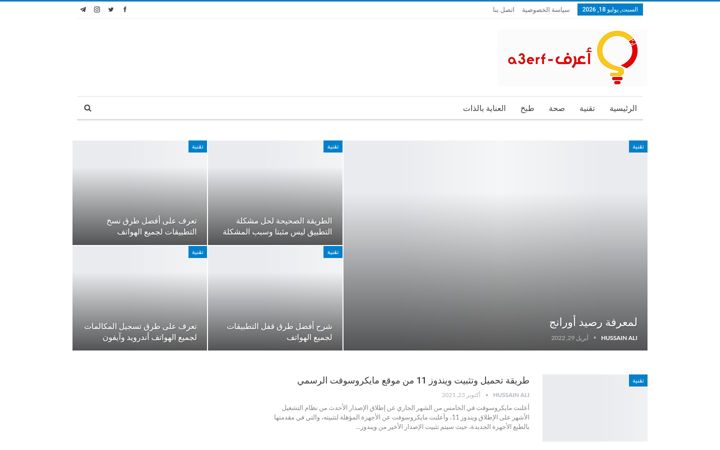Open article تعرف على طرق تسجيل المكالمات
The height and width of the screenshot is (450, 720).
[140, 332]
